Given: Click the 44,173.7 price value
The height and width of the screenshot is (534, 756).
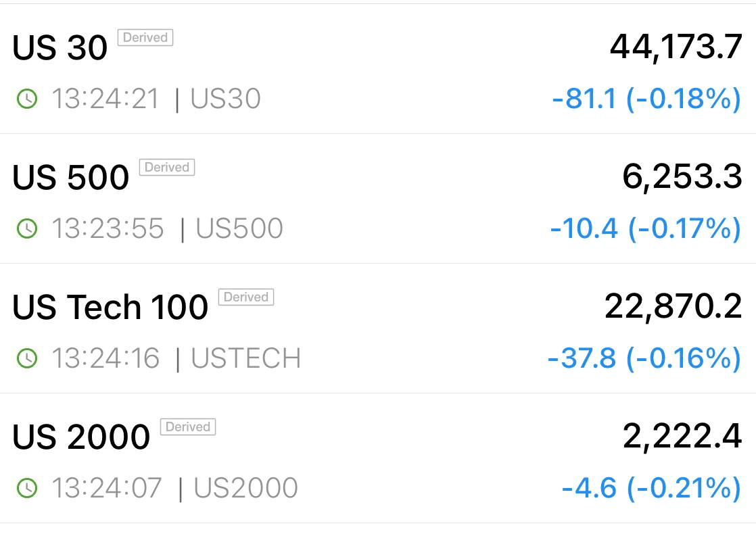Looking at the screenshot, I should pyautogui.click(x=676, y=47).
